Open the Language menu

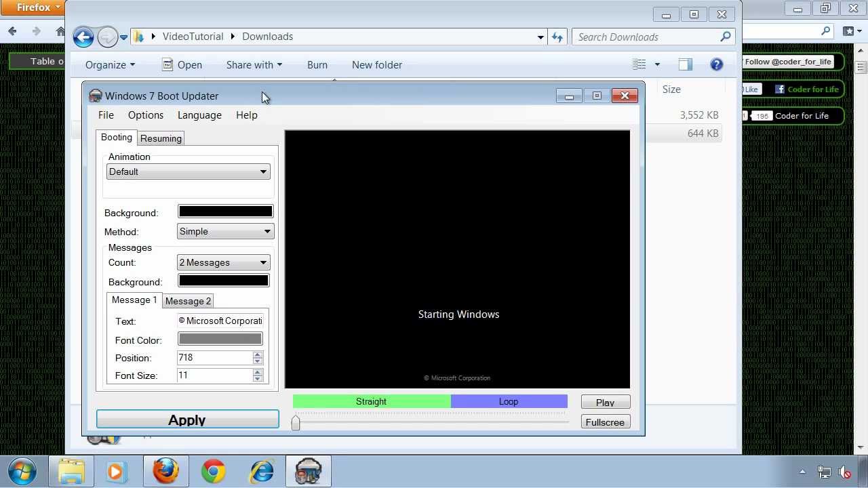(x=199, y=115)
